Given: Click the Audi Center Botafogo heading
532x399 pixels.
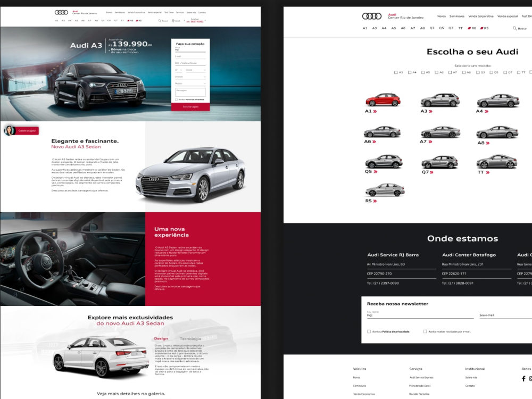Looking at the screenshot, I should click(x=469, y=255).
